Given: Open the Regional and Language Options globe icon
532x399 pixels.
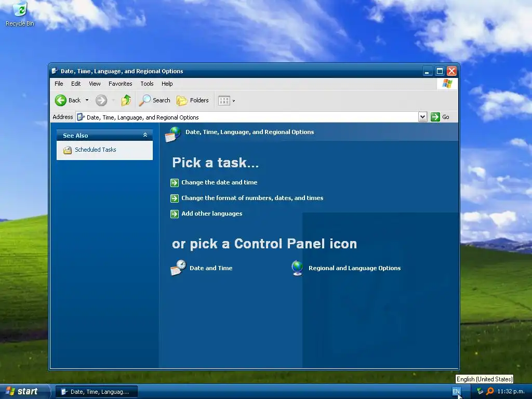Looking at the screenshot, I should pyautogui.click(x=297, y=268).
